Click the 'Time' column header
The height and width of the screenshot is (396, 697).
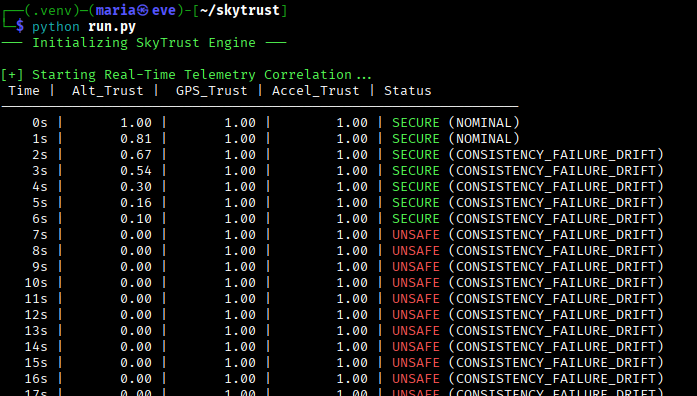[24, 91]
